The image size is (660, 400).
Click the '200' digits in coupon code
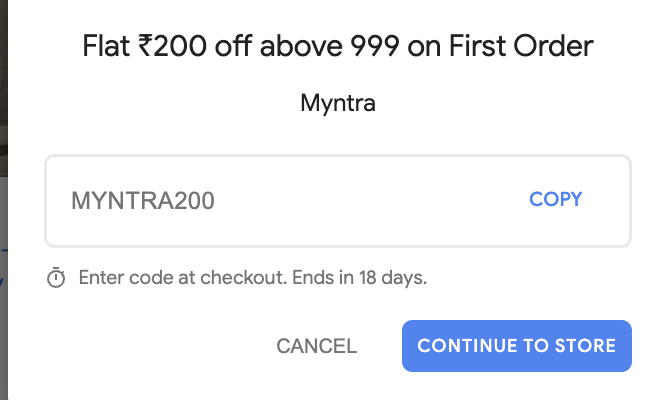click(x=194, y=200)
